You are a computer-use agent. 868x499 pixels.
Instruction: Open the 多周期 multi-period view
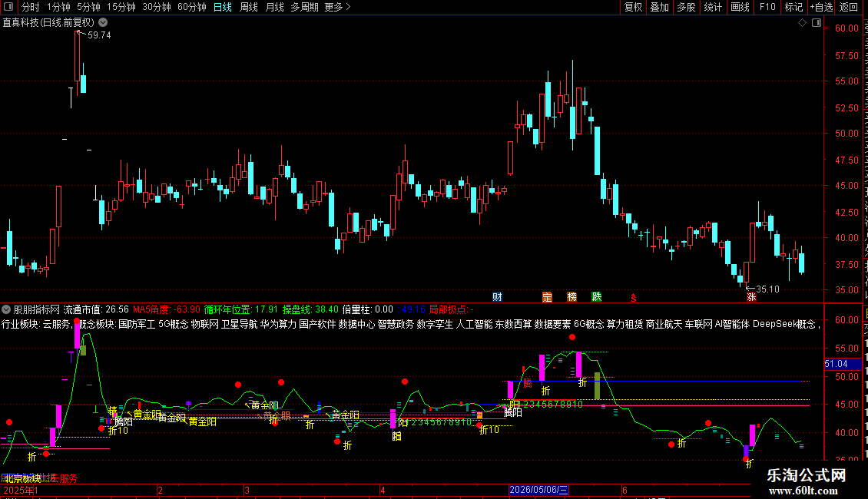pyautogui.click(x=304, y=7)
